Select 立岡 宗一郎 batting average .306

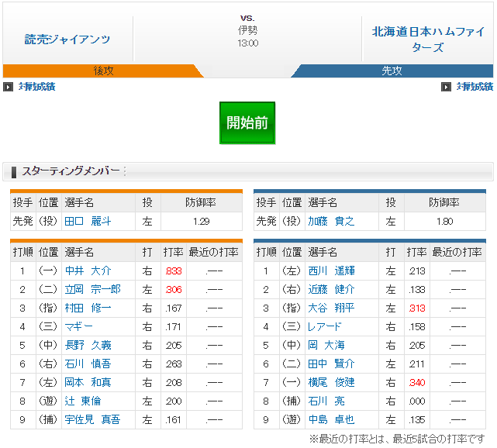click(174, 290)
